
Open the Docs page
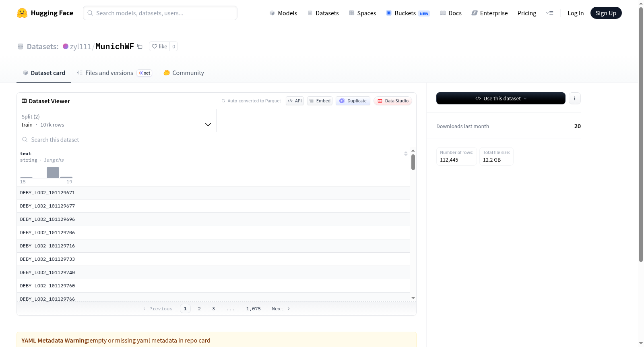tap(451, 13)
